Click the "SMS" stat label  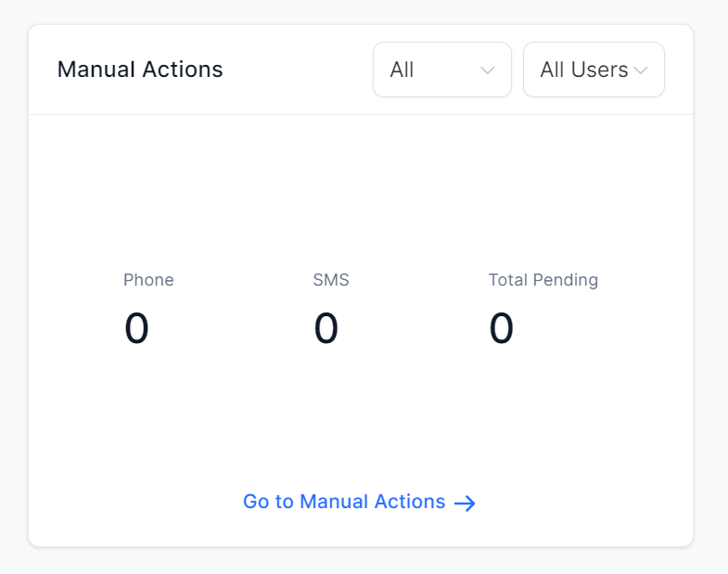(x=331, y=280)
